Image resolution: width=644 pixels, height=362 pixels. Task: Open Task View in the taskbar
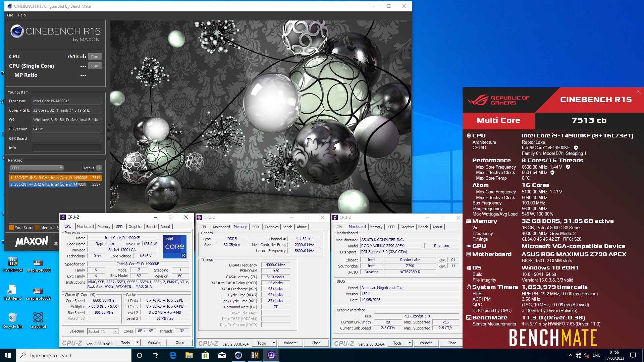[x=156, y=355]
